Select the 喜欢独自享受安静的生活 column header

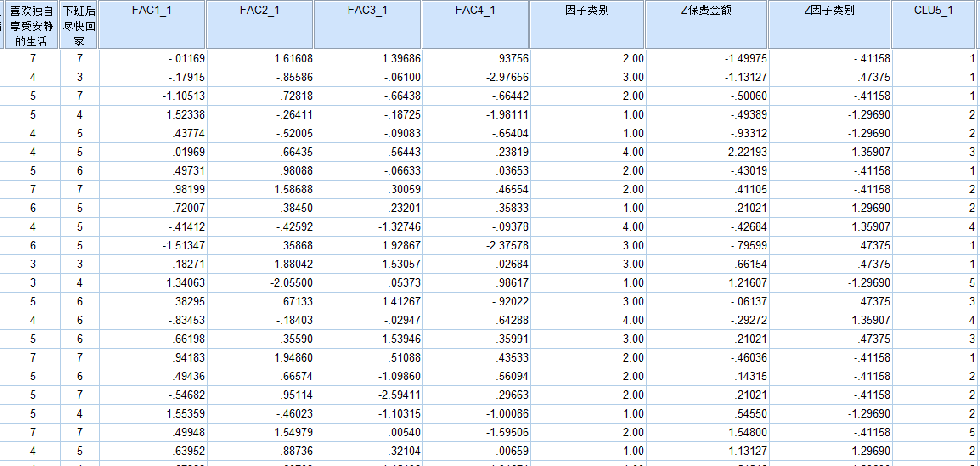pos(31,25)
